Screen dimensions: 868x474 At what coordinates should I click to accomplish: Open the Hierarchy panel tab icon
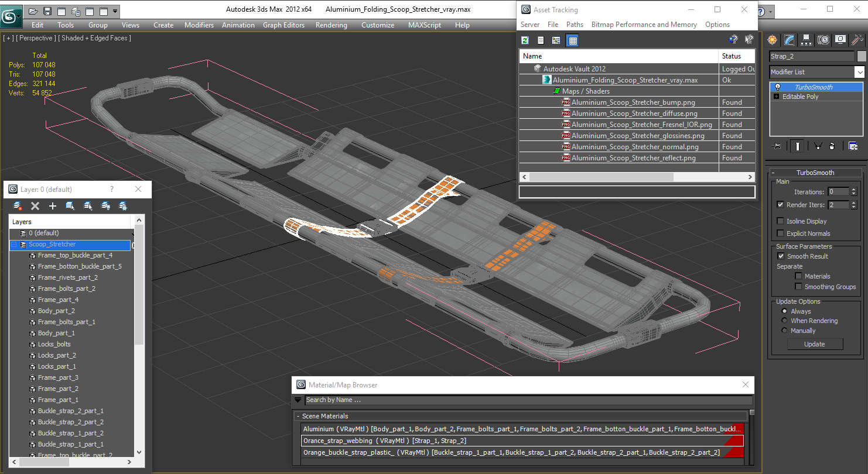click(807, 40)
